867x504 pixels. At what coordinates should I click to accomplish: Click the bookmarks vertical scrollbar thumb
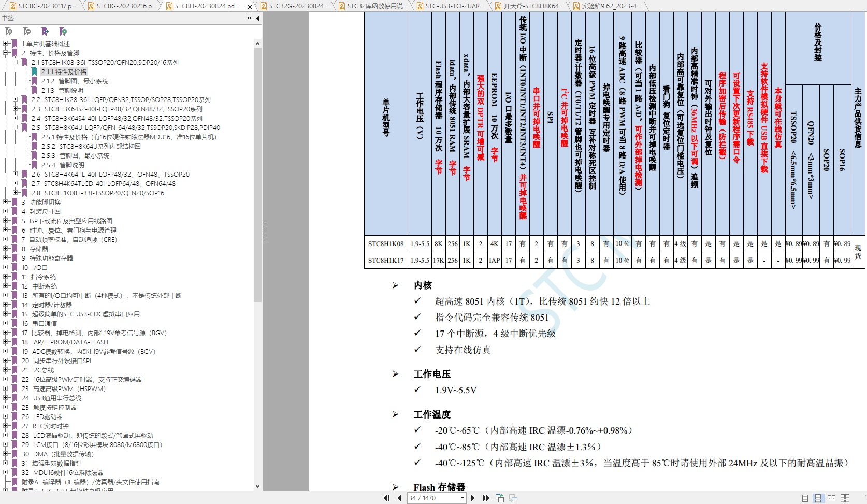point(257,175)
